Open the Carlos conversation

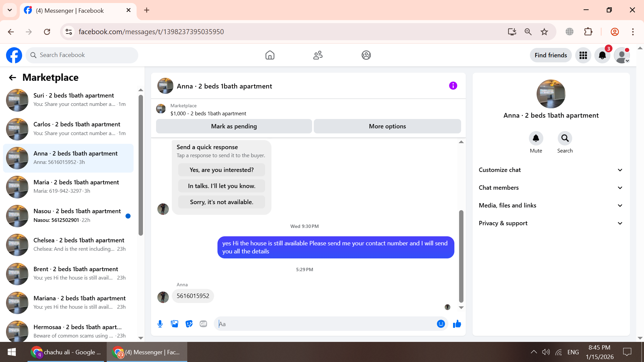(68, 129)
